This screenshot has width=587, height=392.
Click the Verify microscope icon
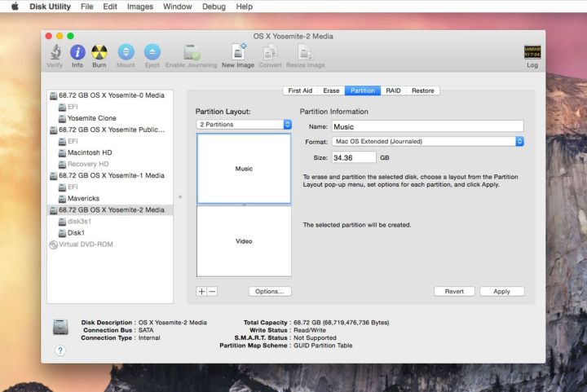click(x=55, y=52)
